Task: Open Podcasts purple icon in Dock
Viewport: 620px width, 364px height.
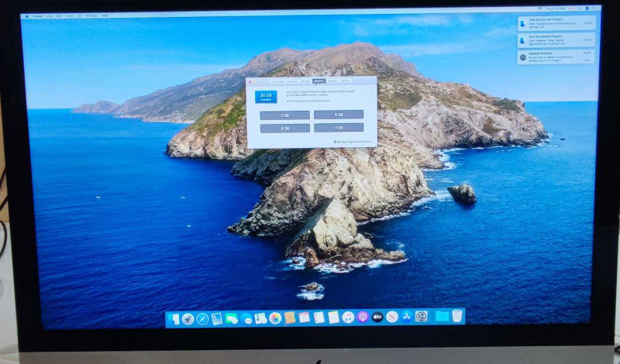Action: [x=363, y=317]
